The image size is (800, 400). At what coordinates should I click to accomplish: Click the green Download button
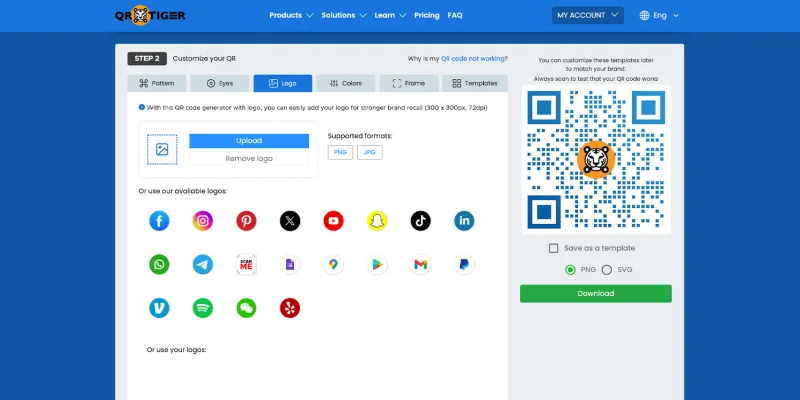[596, 293]
